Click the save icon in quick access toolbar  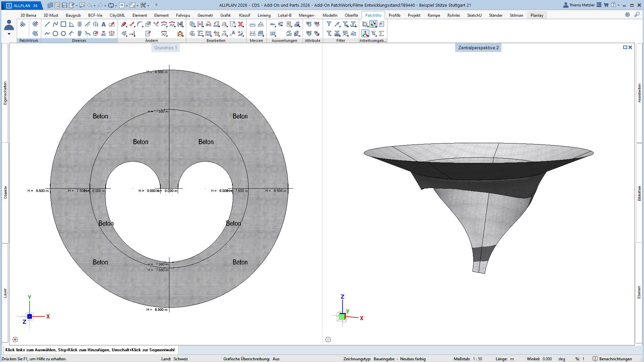tap(65, 5)
